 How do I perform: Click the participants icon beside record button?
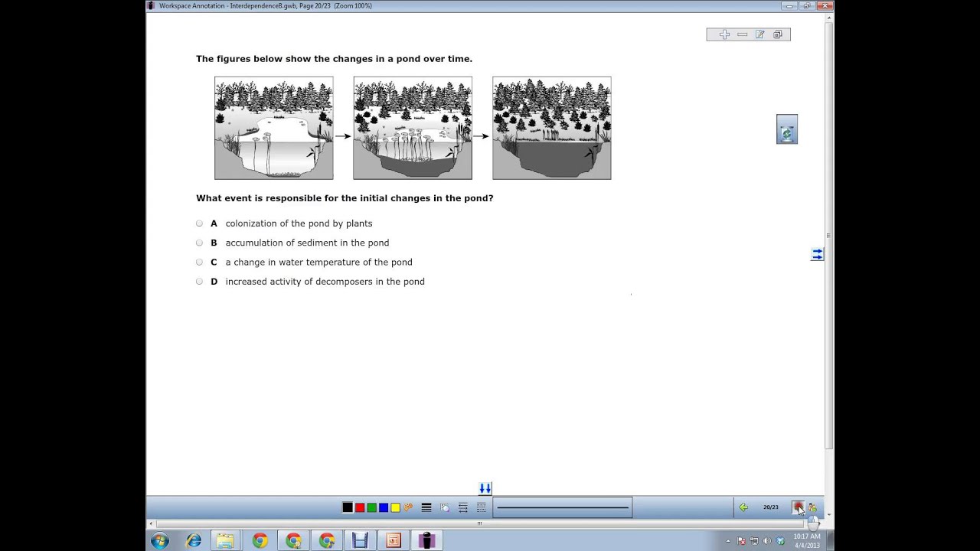[812, 507]
